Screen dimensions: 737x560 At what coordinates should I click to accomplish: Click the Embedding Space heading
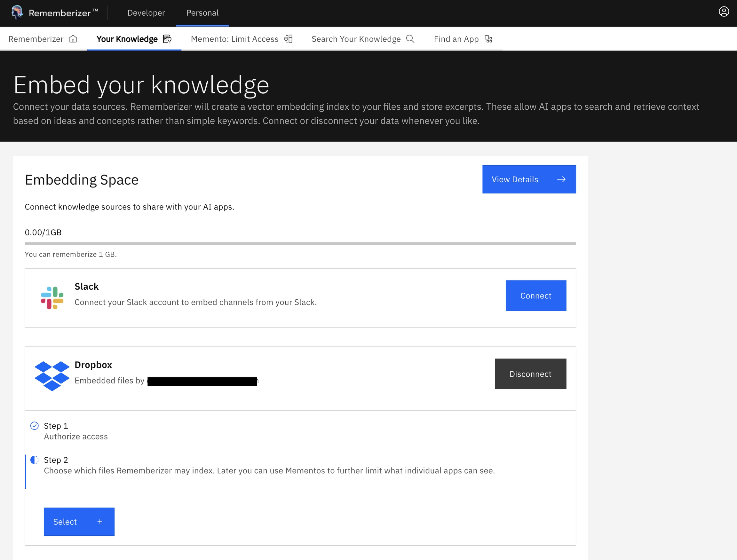click(x=82, y=180)
